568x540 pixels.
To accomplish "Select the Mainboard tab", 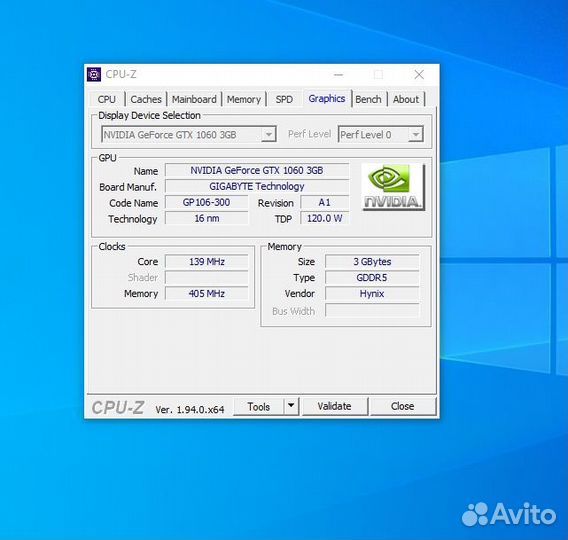I will [x=194, y=99].
